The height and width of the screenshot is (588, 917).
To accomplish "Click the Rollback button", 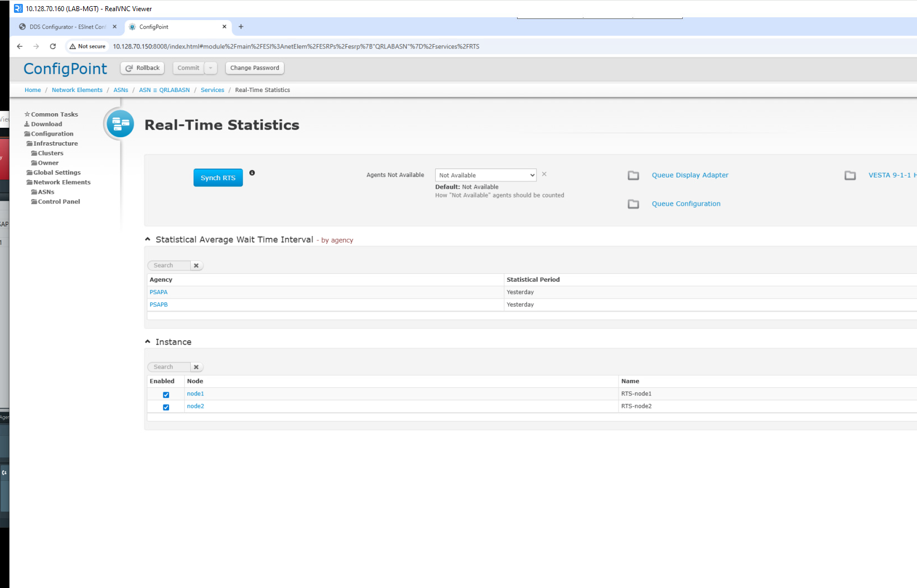I will click(143, 68).
